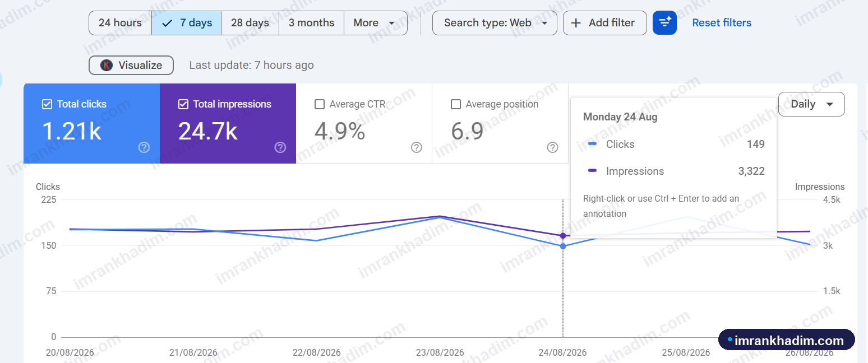Click the Visualize button
Viewport: 868px width, 363px height.
131,66
